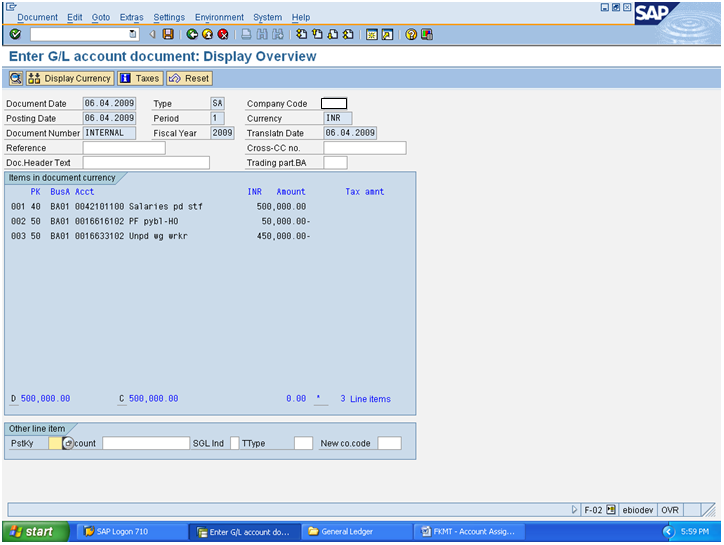This screenshot has height=545, width=724.
Task: Click the ebiodev server status field
Action: coord(638,510)
